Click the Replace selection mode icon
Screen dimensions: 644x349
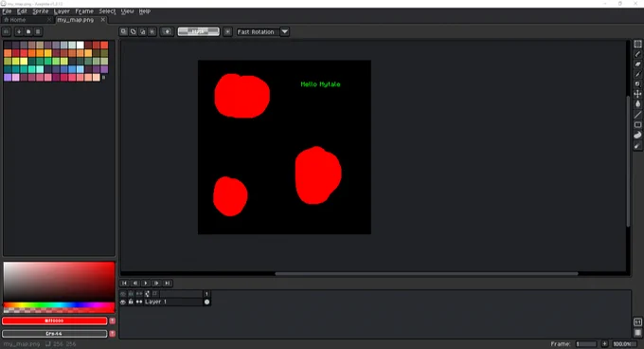coord(124,31)
